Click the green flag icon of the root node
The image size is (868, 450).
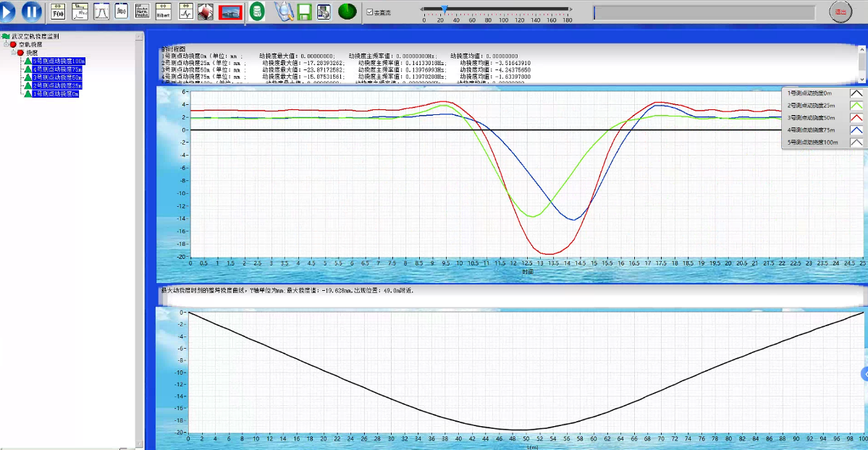[6, 36]
